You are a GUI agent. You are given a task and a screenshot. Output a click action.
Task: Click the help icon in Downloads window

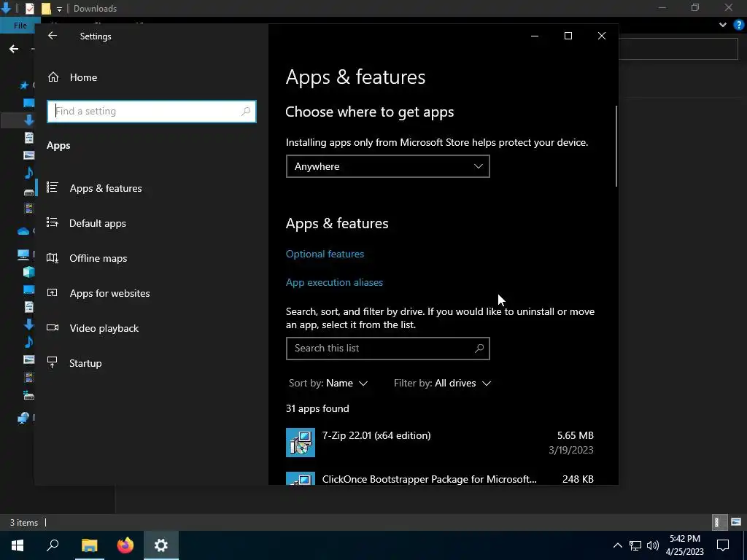[x=739, y=25]
